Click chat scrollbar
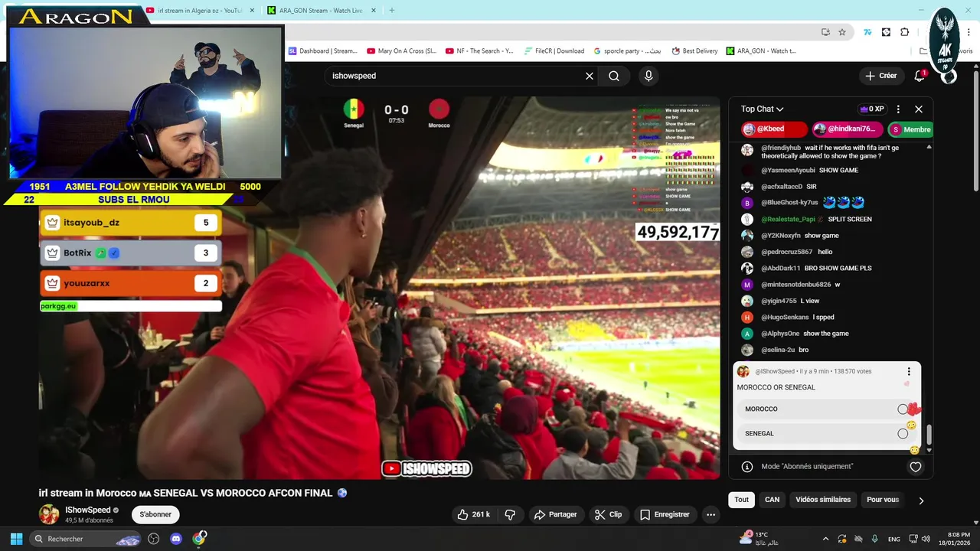 tap(929, 435)
